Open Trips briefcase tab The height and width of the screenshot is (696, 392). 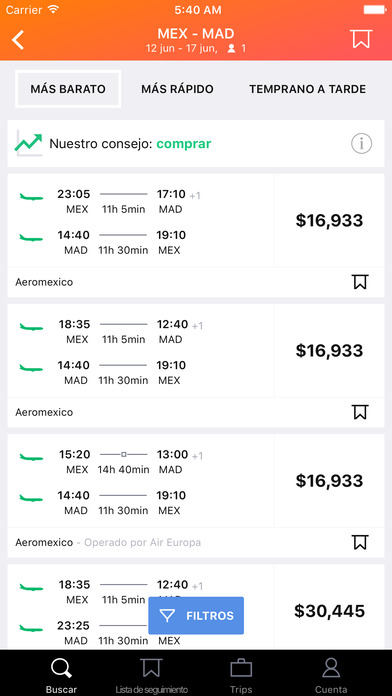pos(241,676)
